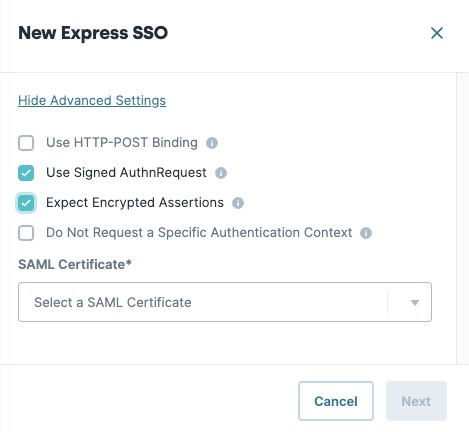
Task: Close the New Express SSO dialog
Action: pos(437,33)
